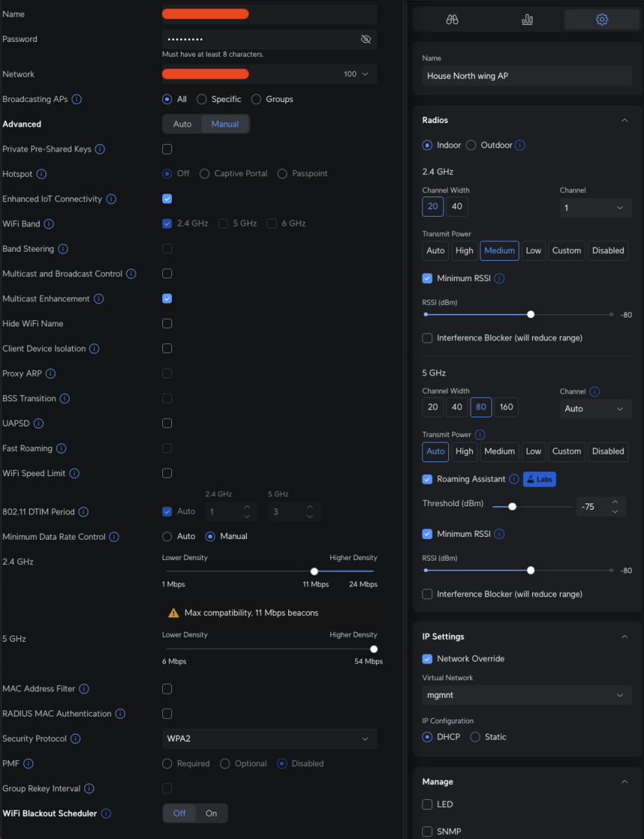Click the Labs flask badge
This screenshot has width=644, height=839.
coord(539,480)
